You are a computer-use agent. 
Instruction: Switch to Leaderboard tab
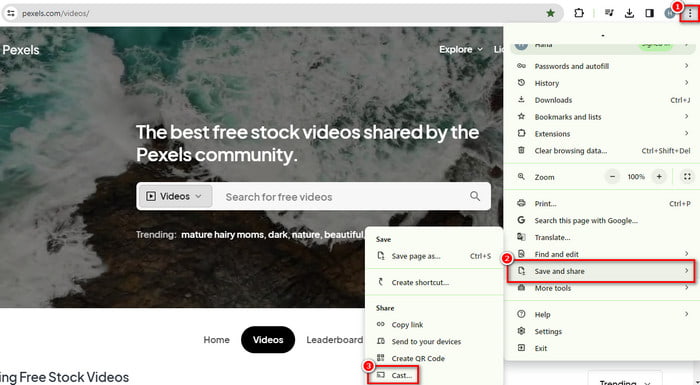(x=334, y=340)
